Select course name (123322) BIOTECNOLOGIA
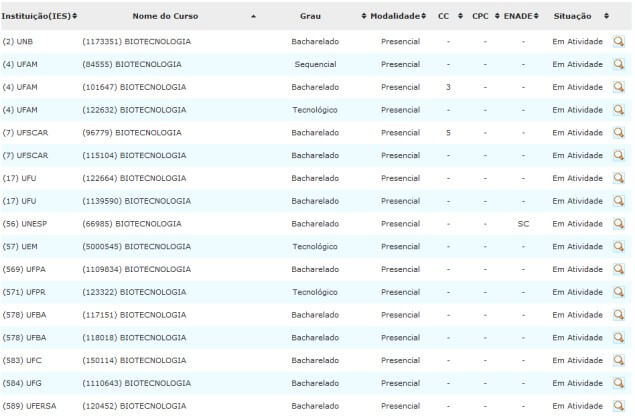 [134, 292]
